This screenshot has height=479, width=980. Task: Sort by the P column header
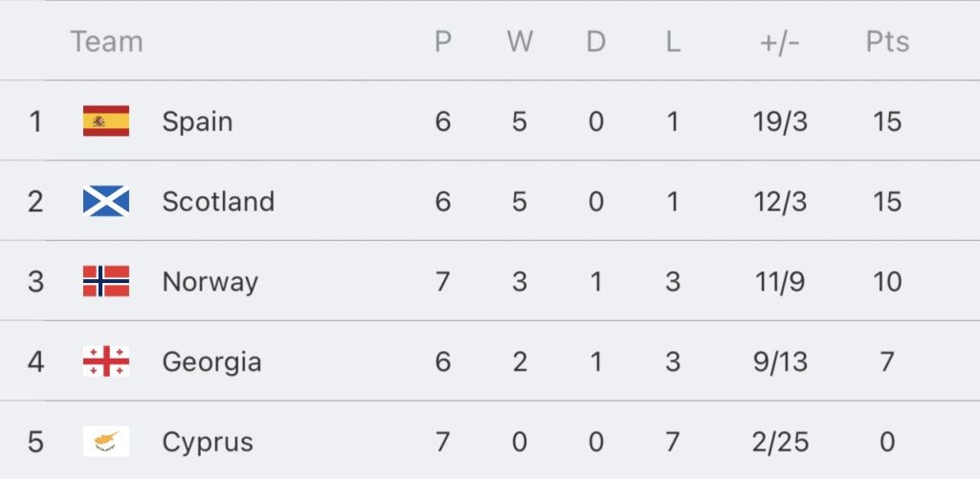pyautogui.click(x=443, y=42)
